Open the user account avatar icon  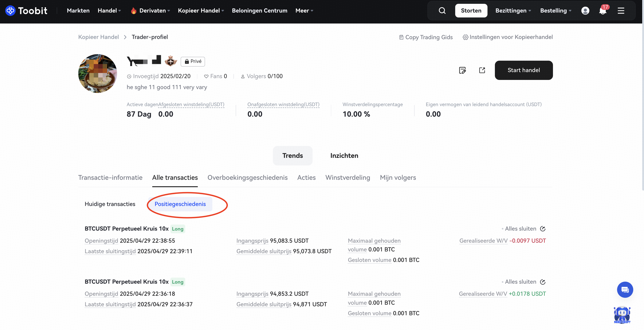[x=585, y=11]
